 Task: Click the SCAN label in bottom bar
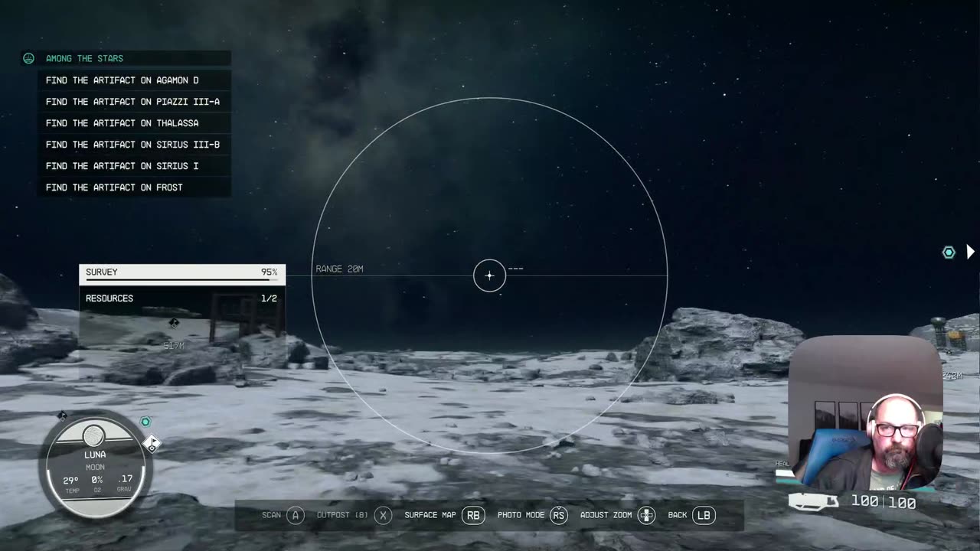(x=271, y=515)
